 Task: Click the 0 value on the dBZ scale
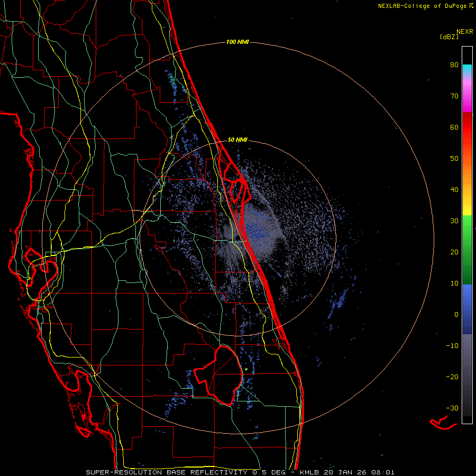(x=456, y=315)
